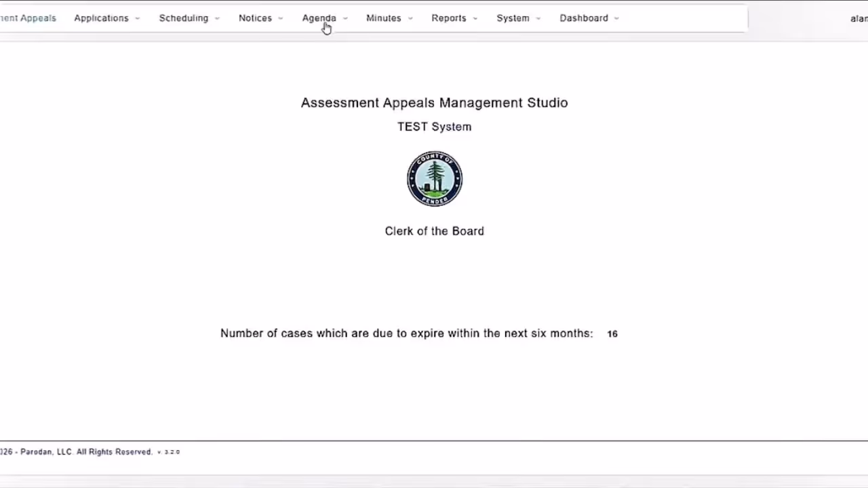Click the County of Pender seal logo
The width and height of the screenshot is (868, 488).
tap(435, 179)
